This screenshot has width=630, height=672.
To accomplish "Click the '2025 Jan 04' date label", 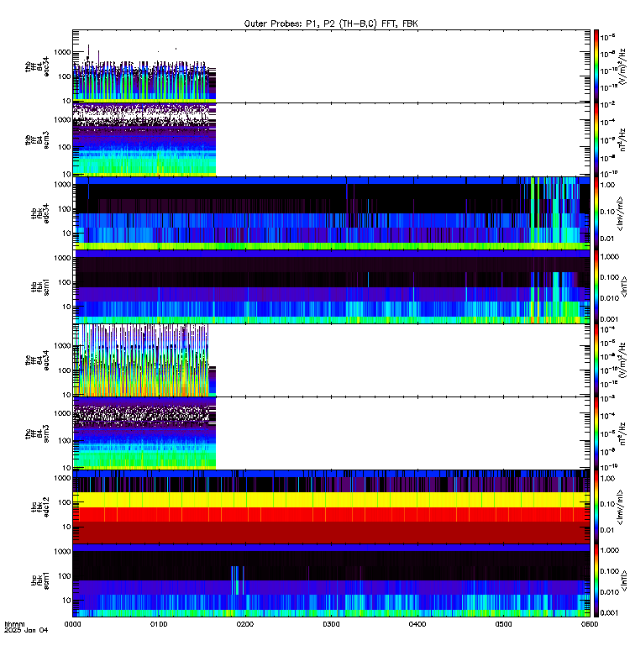I will [x=26, y=630].
